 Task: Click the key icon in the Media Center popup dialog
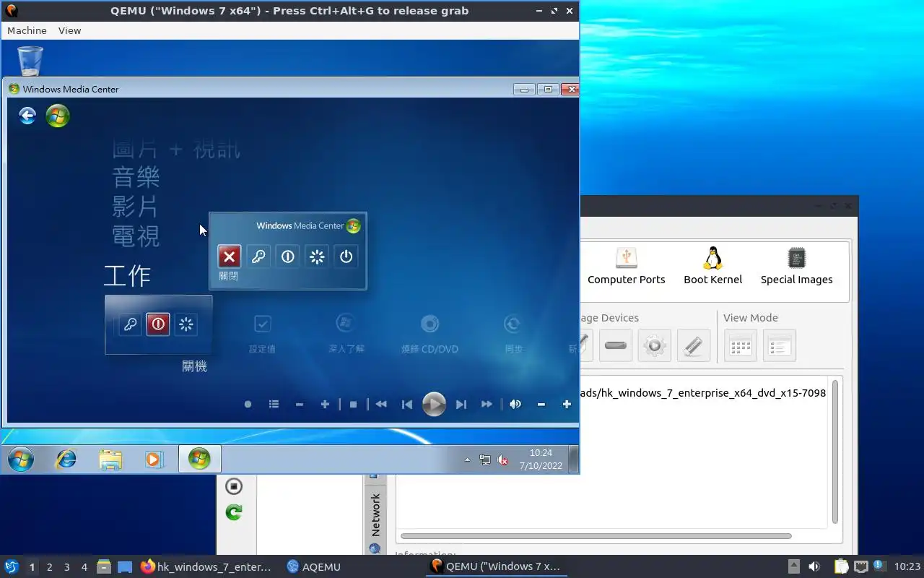click(258, 256)
